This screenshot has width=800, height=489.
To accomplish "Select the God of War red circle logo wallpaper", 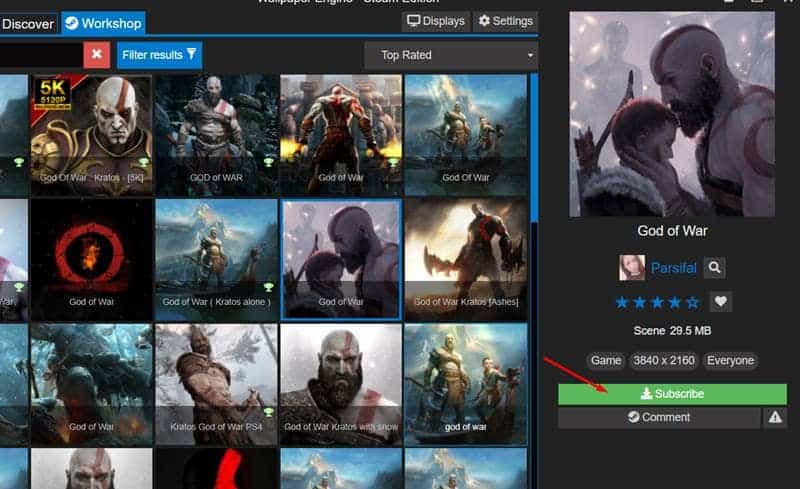I will click(92, 260).
